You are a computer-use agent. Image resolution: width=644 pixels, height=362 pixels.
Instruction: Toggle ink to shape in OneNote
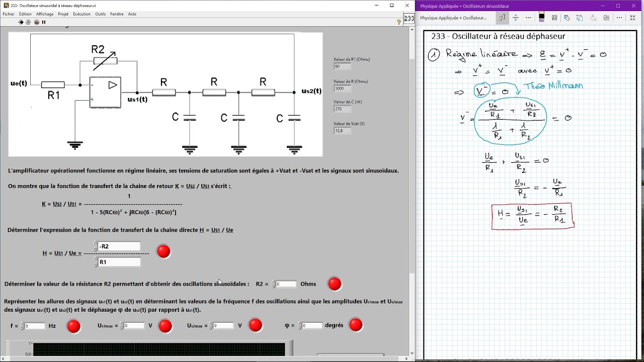point(580,18)
